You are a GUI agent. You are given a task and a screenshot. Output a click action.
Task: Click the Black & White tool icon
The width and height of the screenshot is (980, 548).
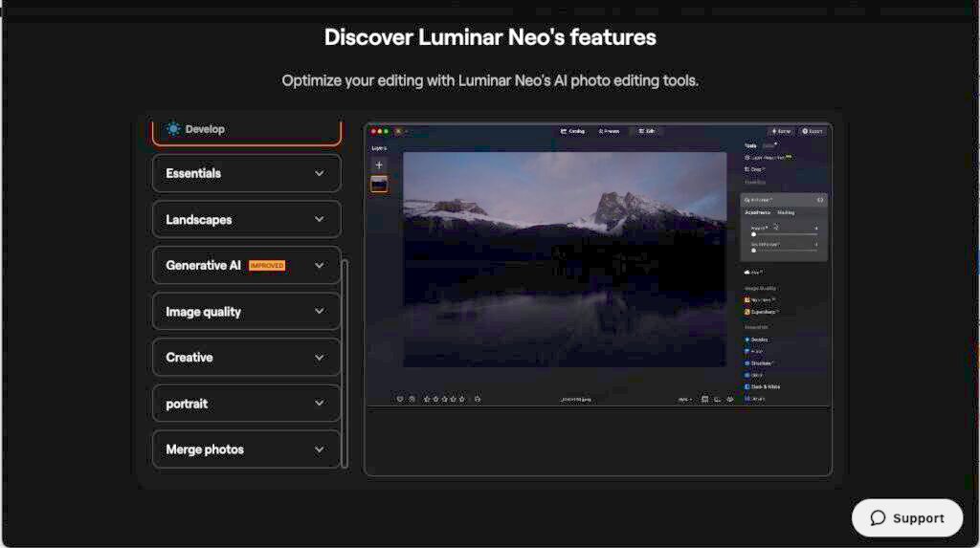click(x=747, y=386)
